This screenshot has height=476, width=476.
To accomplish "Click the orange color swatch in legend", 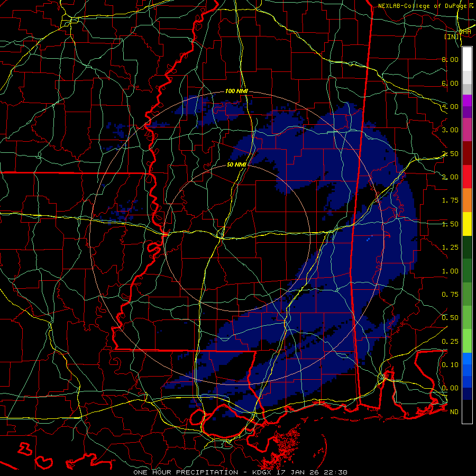I will pos(467,200).
